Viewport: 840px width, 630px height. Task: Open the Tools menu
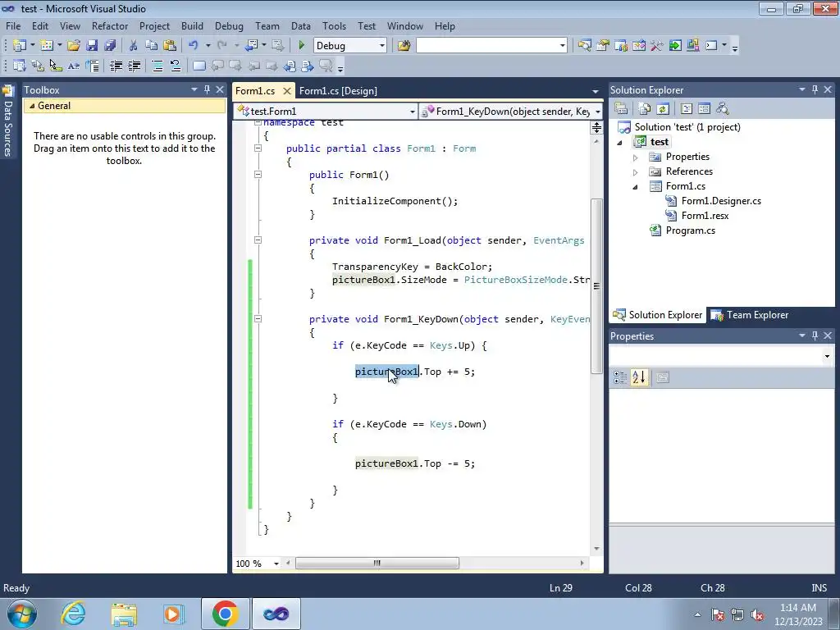[x=334, y=25]
